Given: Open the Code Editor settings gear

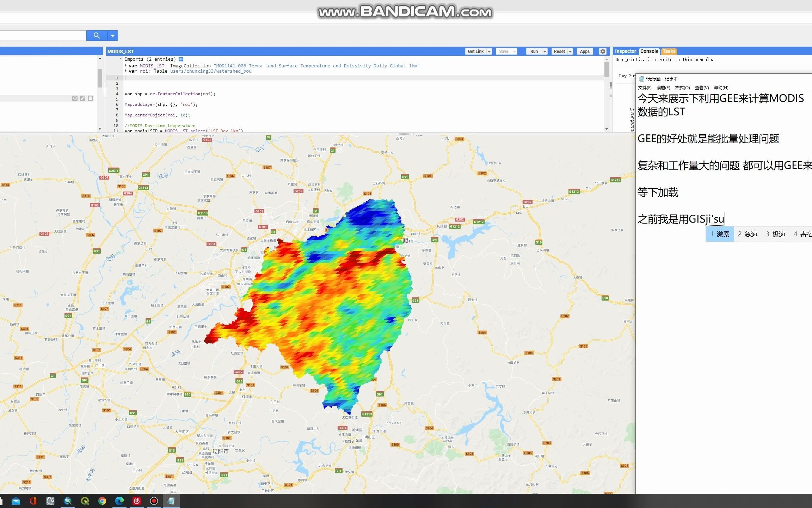Looking at the screenshot, I should tap(603, 51).
